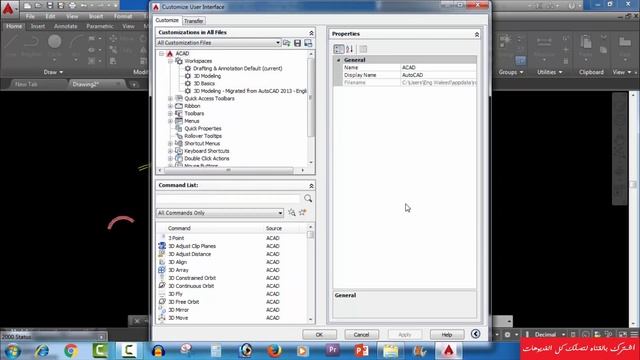Open the File menu in AutoCAD
The width and height of the screenshot is (640, 360).
[x=30, y=16]
